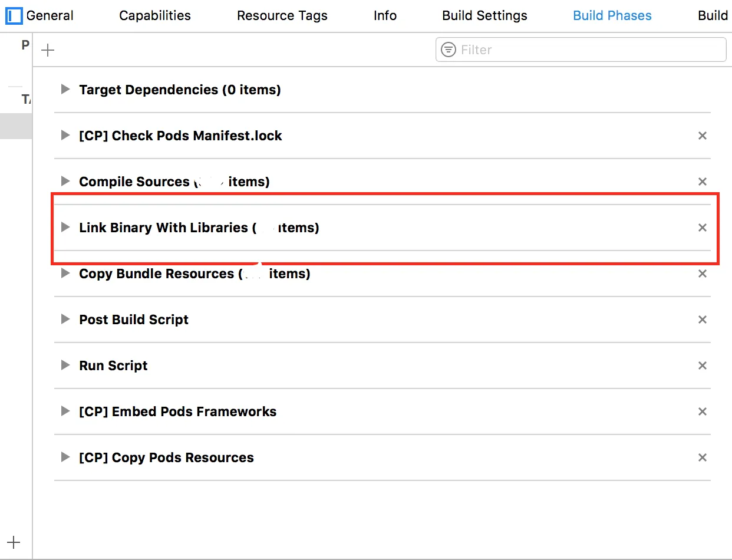The width and height of the screenshot is (732, 560).
Task: Expand the Target Dependencies section
Action: pyautogui.click(x=65, y=90)
